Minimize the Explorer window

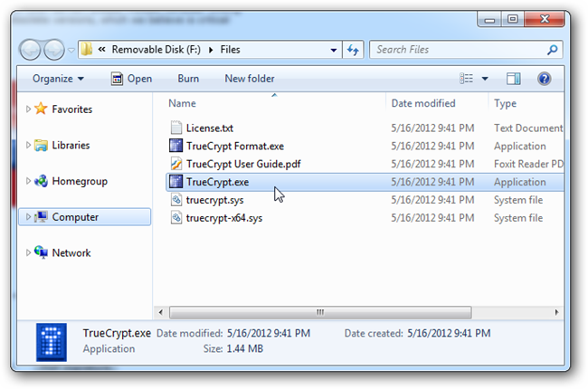click(x=489, y=20)
